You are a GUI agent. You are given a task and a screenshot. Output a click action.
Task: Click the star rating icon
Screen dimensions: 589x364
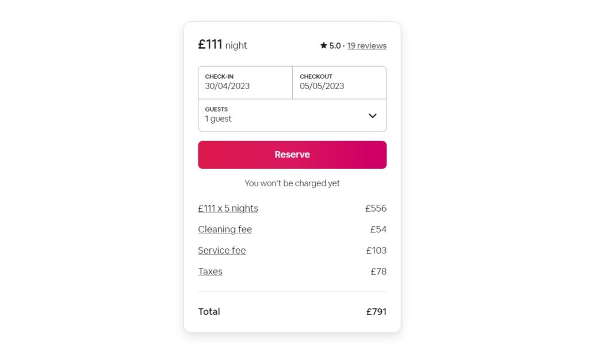tap(323, 45)
